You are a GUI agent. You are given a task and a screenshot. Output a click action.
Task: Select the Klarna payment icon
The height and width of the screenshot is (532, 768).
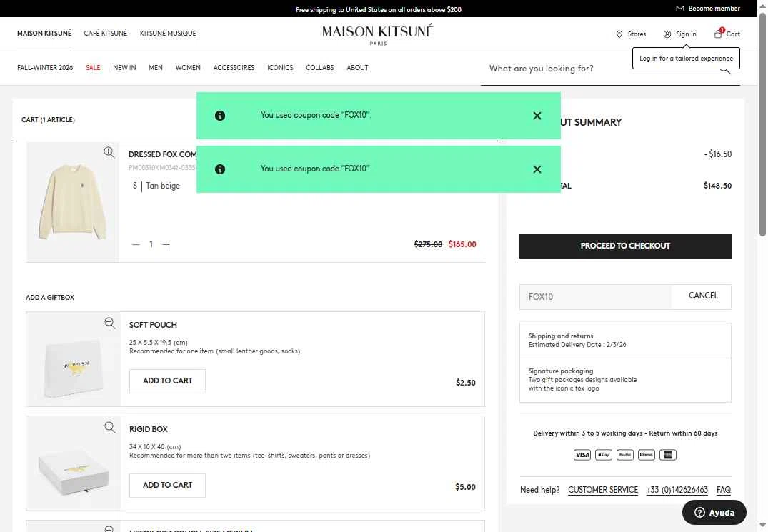pos(647,455)
